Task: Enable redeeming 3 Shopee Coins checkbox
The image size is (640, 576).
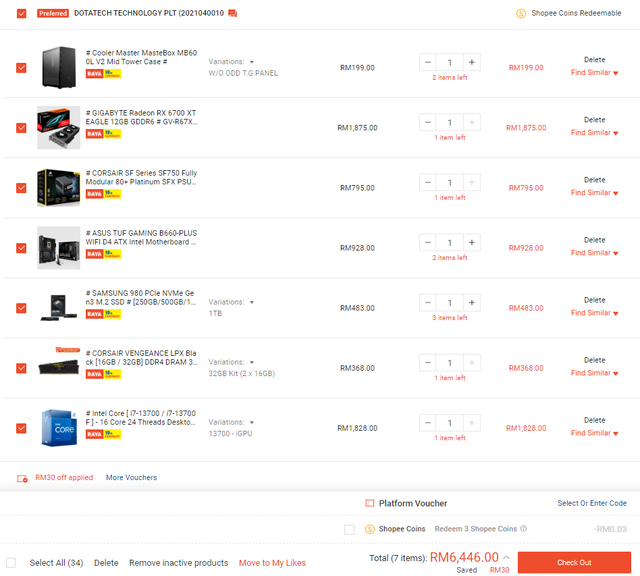Action: [x=349, y=529]
